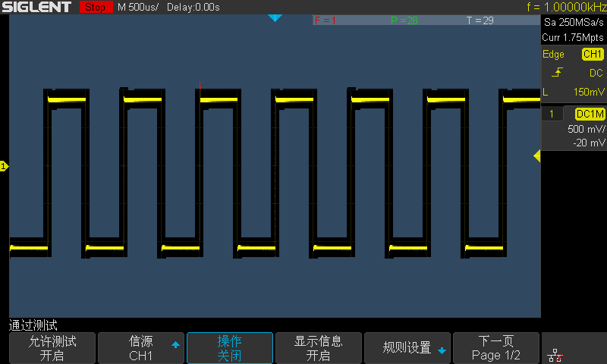
Task: Click the yellow trigger level arrow
Action: [537, 156]
